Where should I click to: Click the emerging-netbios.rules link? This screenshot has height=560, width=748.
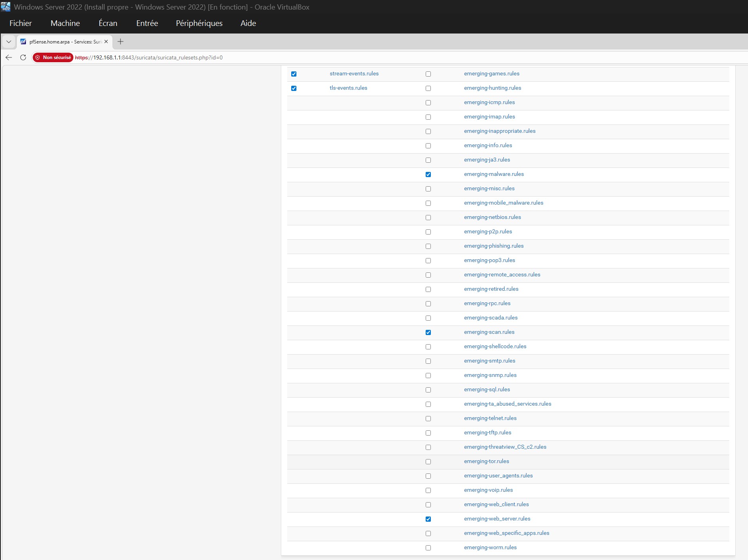[492, 217]
